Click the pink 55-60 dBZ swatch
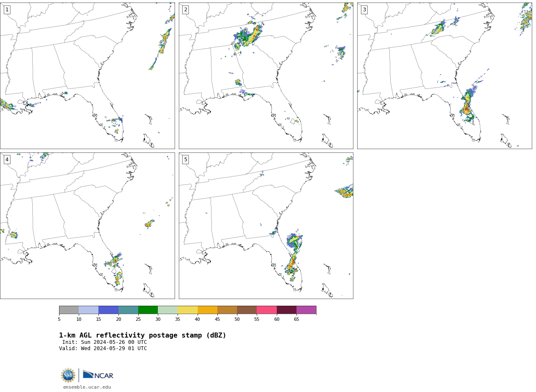Screen dimensions: 536x392 click(267, 310)
